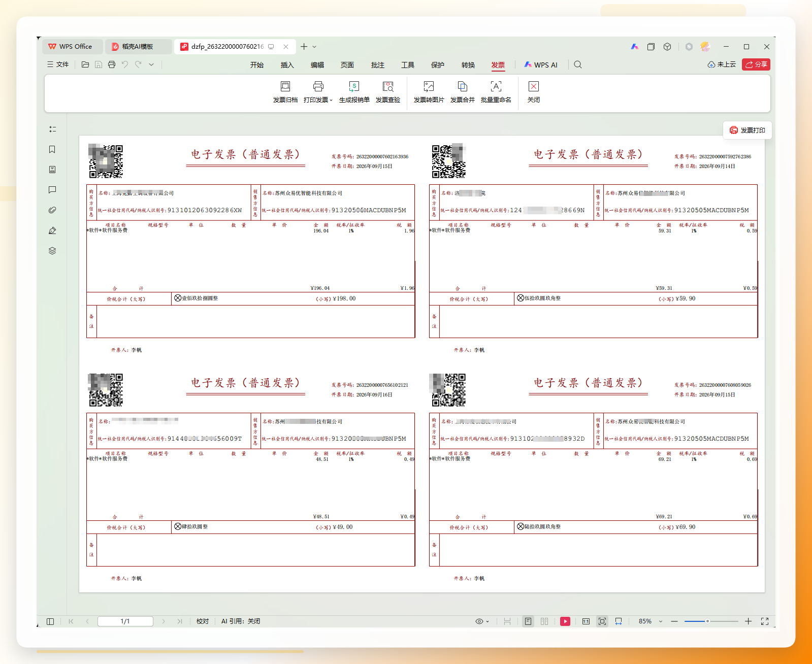The height and width of the screenshot is (664, 812).
Task: Switch to two-page view mode
Action: pyautogui.click(x=544, y=621)
